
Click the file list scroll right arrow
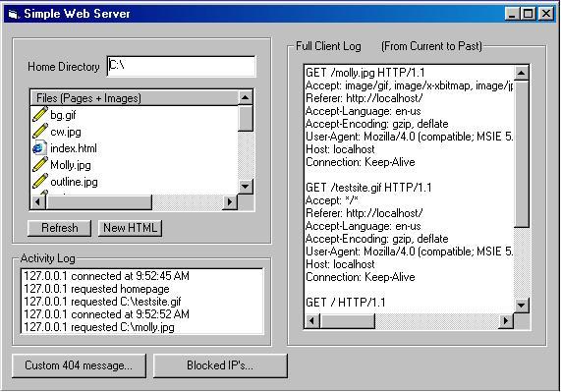[229, 202]
